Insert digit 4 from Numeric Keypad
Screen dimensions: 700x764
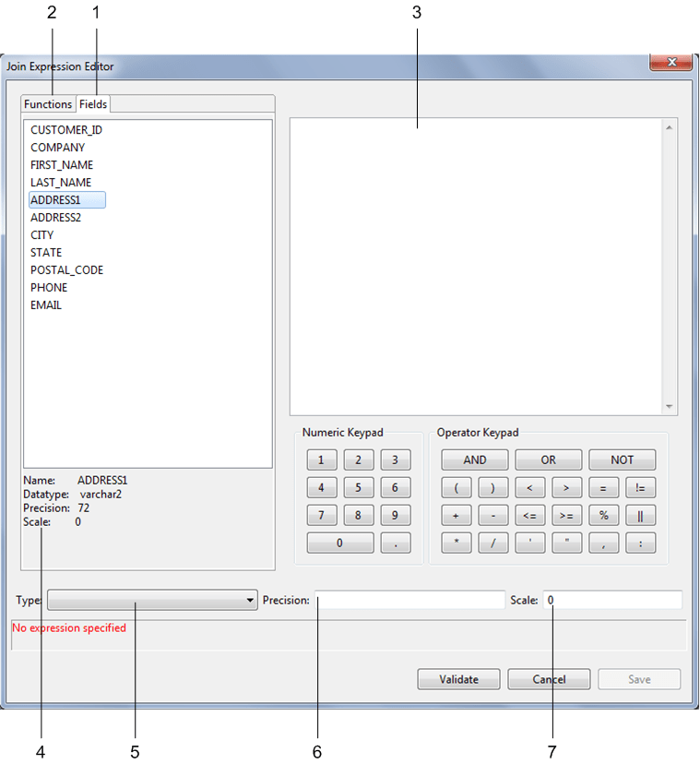[322, 488]
